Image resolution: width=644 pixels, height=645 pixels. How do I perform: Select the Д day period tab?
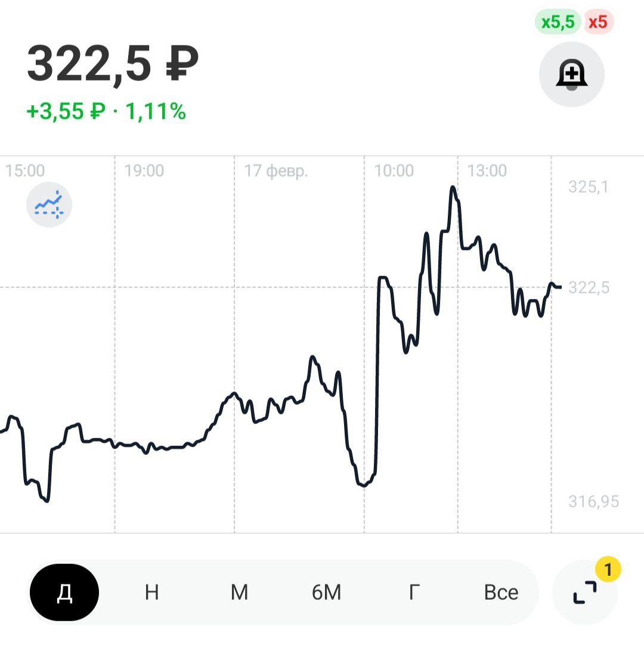pyautogui.click(x=64, y=593)
